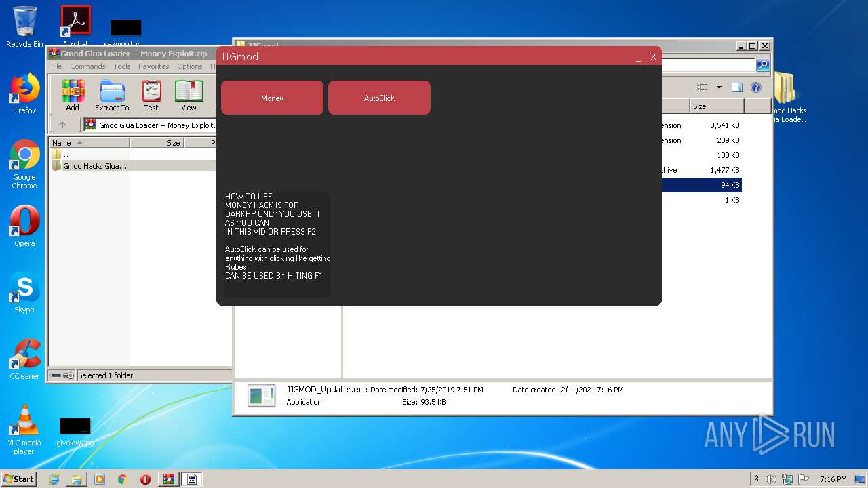Open WinRAR Commands menu
Image resolution: width=868 pixels, height=488 pixels.
pos(87,66)
